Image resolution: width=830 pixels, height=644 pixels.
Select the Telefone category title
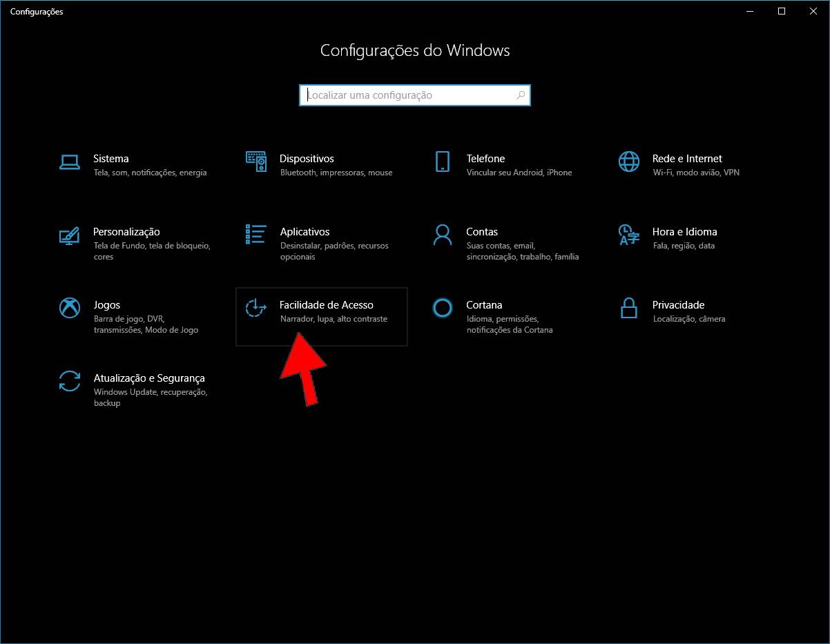coord(485,159)
